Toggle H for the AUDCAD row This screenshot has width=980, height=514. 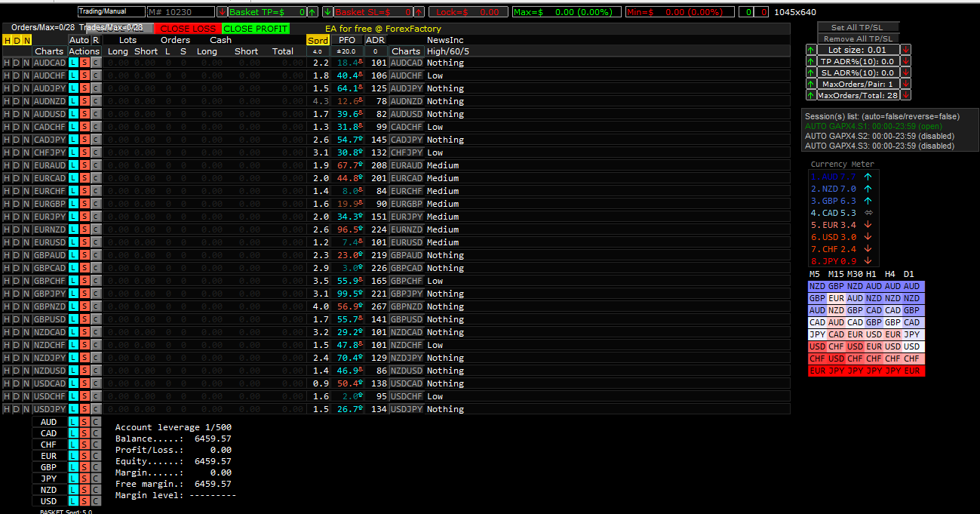7,63
